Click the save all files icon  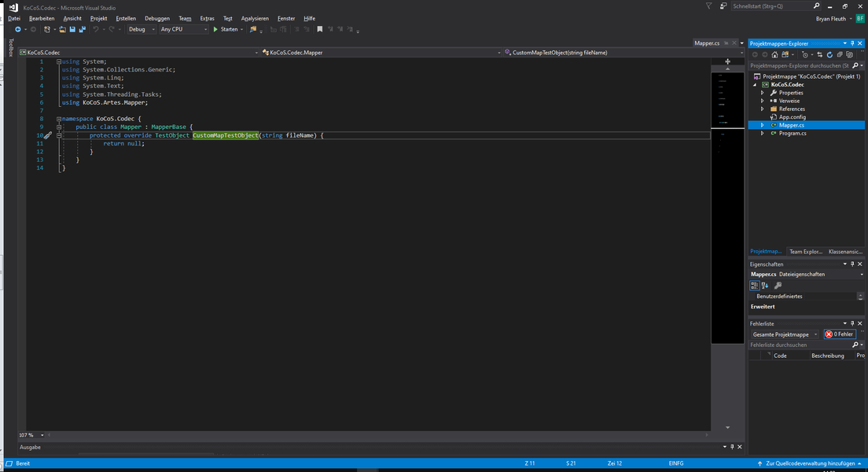82,29
